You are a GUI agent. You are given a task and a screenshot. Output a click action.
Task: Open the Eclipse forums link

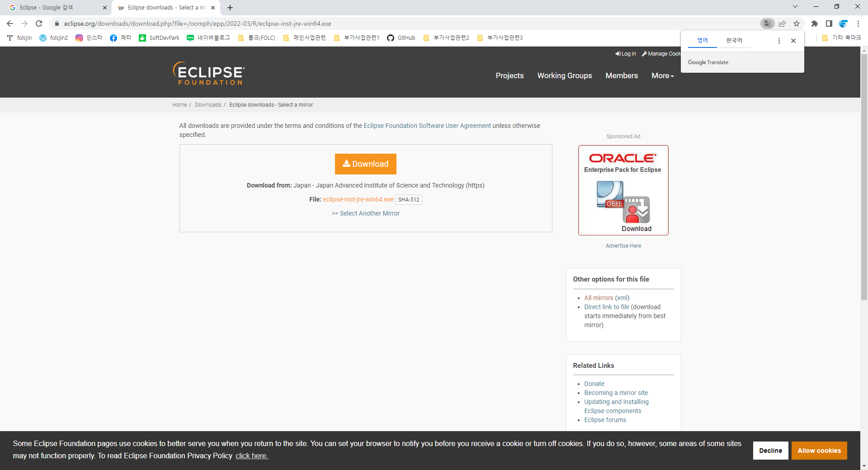pos(605,420)
